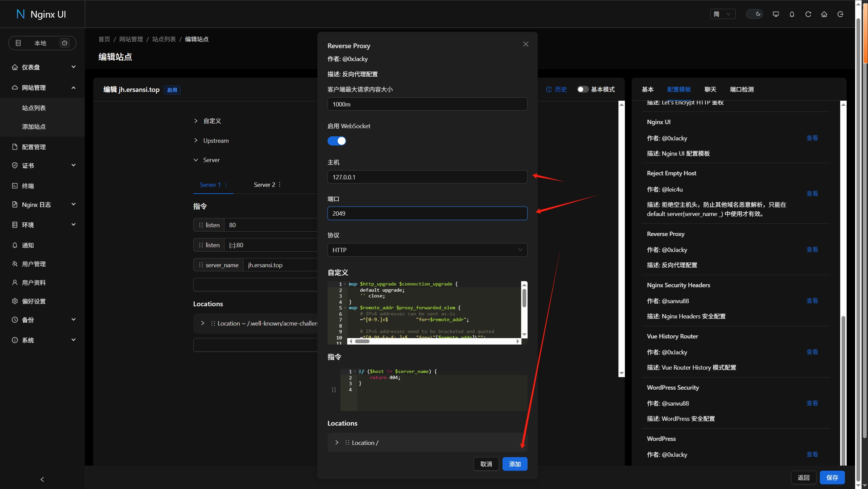
Task: Click the 端口 input showing 2049
Action: (427, 213)
